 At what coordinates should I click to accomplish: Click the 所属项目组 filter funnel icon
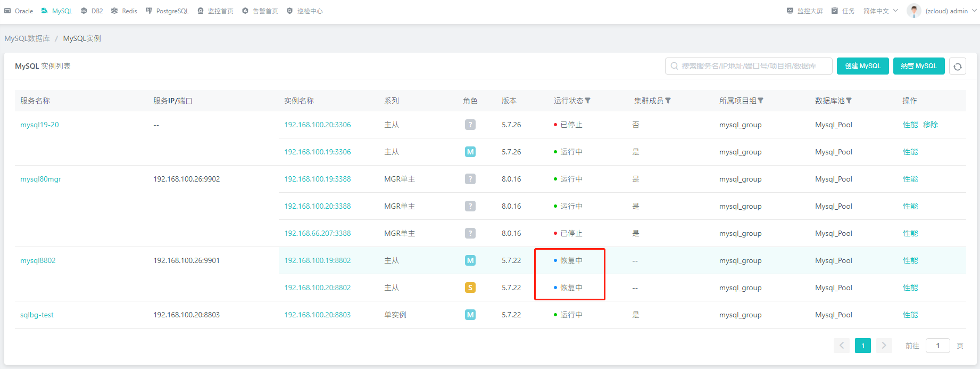click(x=760, y=101)
